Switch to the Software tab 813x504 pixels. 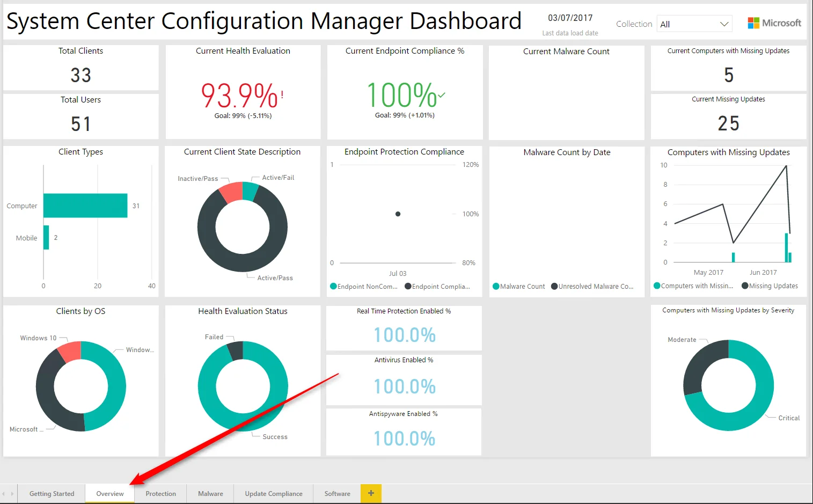point(336,493)
